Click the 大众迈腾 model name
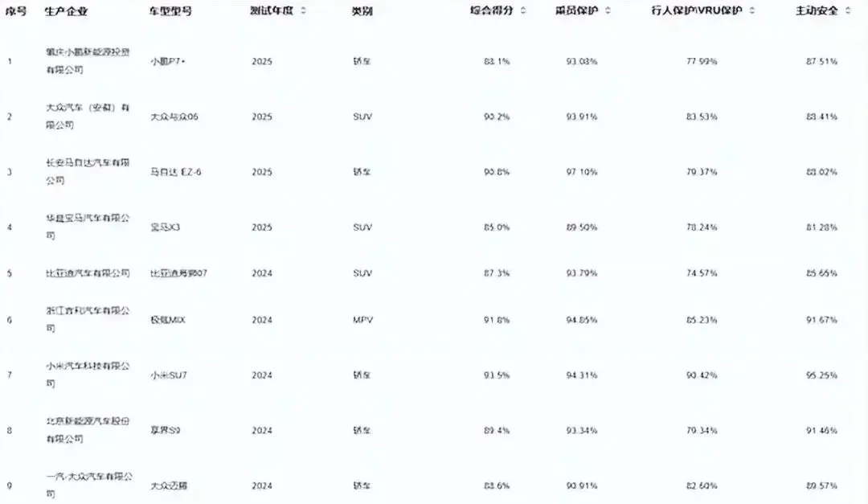The image size is (868, 504). [x=169, y=486]
